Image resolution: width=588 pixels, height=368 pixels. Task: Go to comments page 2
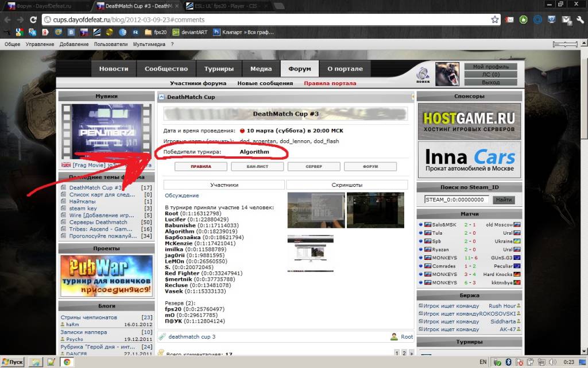click(x=404, y=352)
